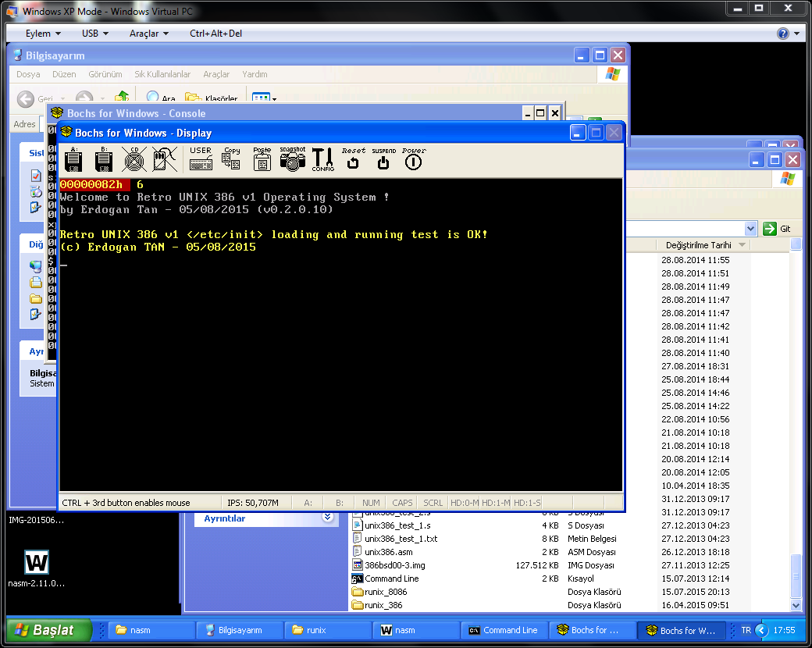Screen dimensions: 812x648
Task: Open the nasm-2.11.0 desktop icon
Action: pyautogui.click(x=37, y=568)
